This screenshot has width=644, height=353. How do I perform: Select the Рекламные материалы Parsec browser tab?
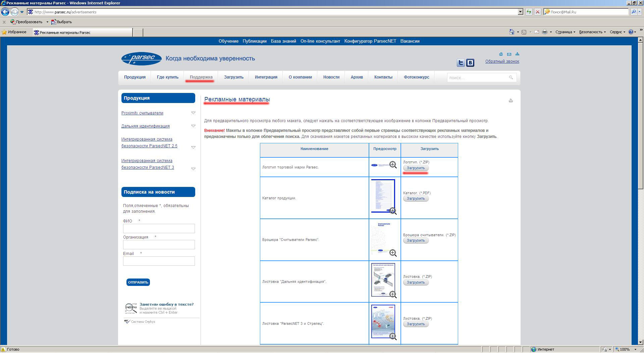coord(83,33)
